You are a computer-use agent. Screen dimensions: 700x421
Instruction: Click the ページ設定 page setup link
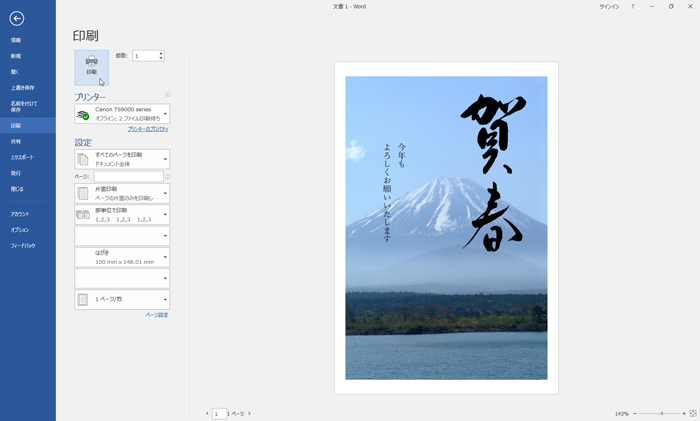coord(156,315)
